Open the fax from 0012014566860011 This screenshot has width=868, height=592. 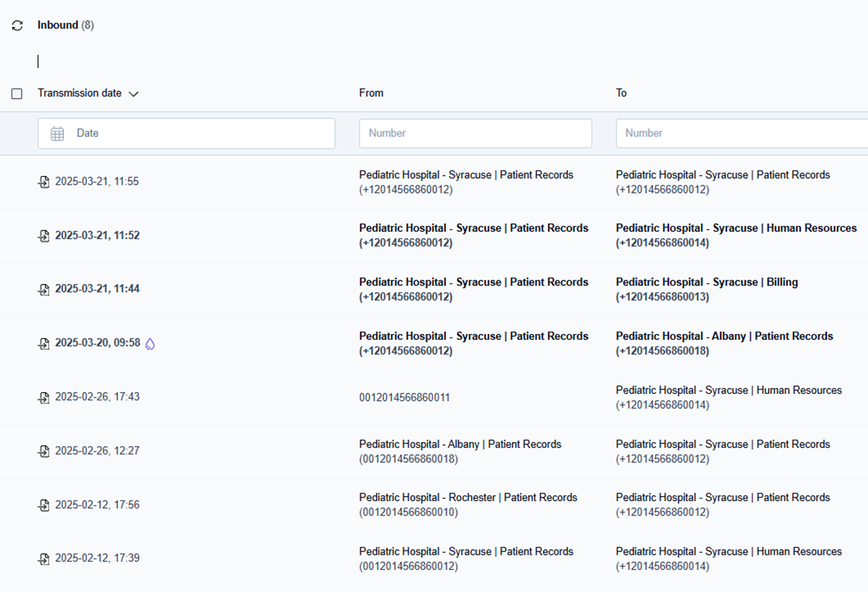click(x=404, y=398)
